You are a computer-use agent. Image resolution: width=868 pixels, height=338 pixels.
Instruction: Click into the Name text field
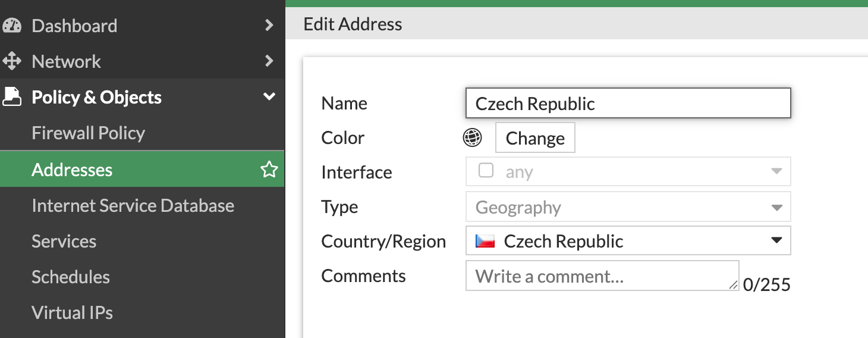click(627, 104)
